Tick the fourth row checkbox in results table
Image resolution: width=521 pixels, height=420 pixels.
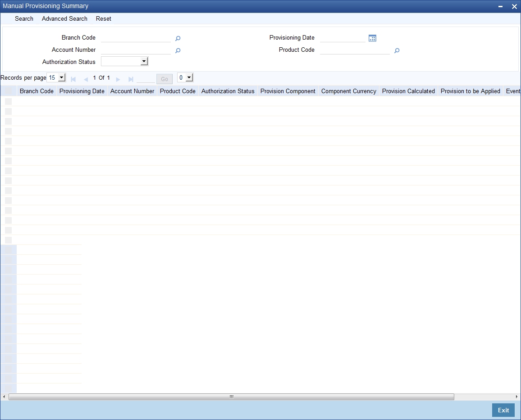coord(8,131)
